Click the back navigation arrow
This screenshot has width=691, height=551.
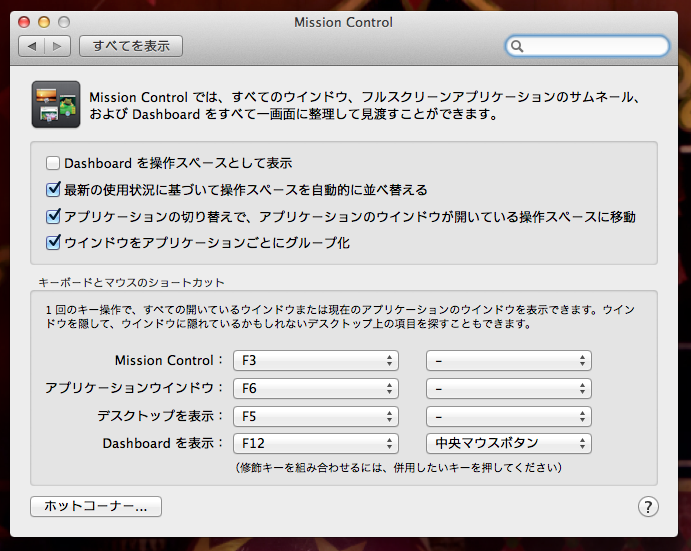[31, 46]
